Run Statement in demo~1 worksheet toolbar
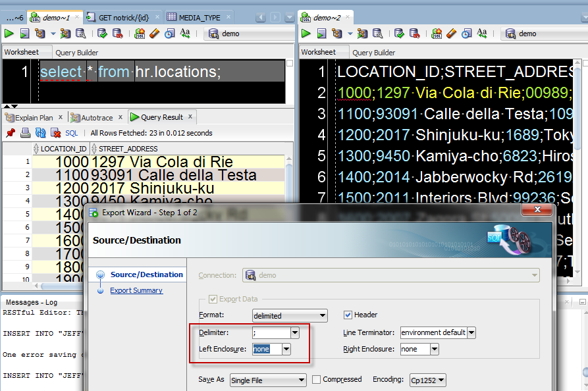 click(x=9, y=34)
